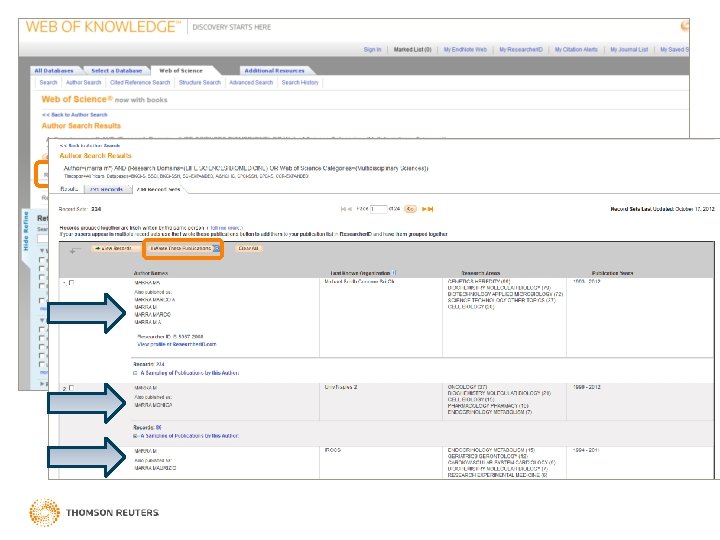Open All Databases tab in back window
This screenshot has height=540, width=720.
click(54, 71)
